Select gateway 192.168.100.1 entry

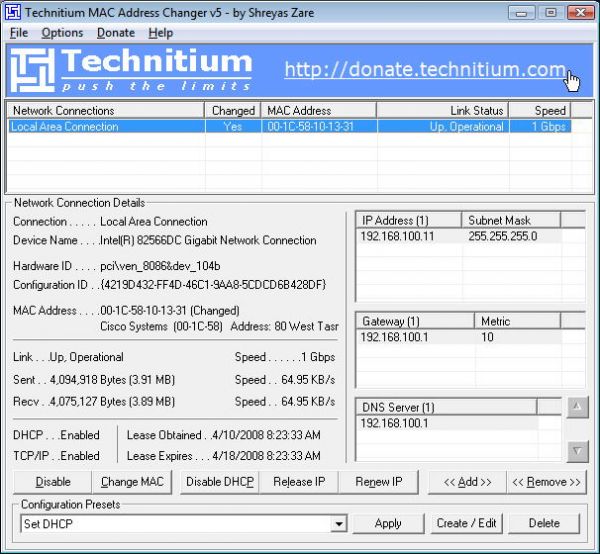pos(394,337)
